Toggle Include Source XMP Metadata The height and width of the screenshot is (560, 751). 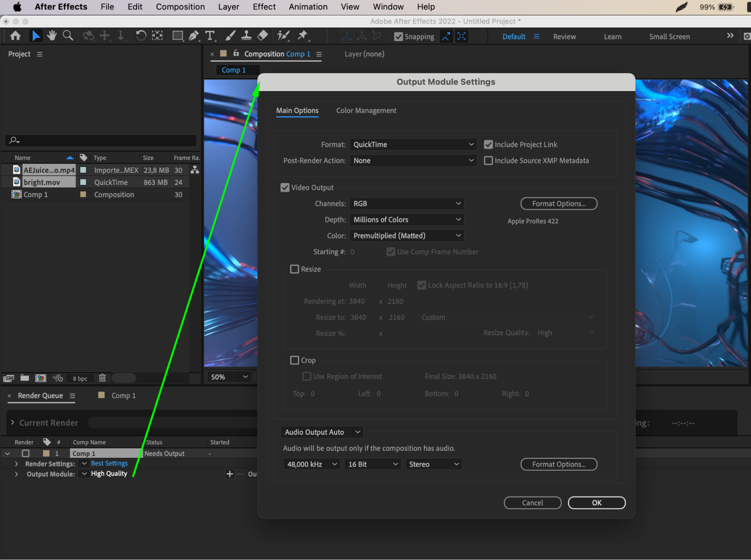[x=488, y=161]
